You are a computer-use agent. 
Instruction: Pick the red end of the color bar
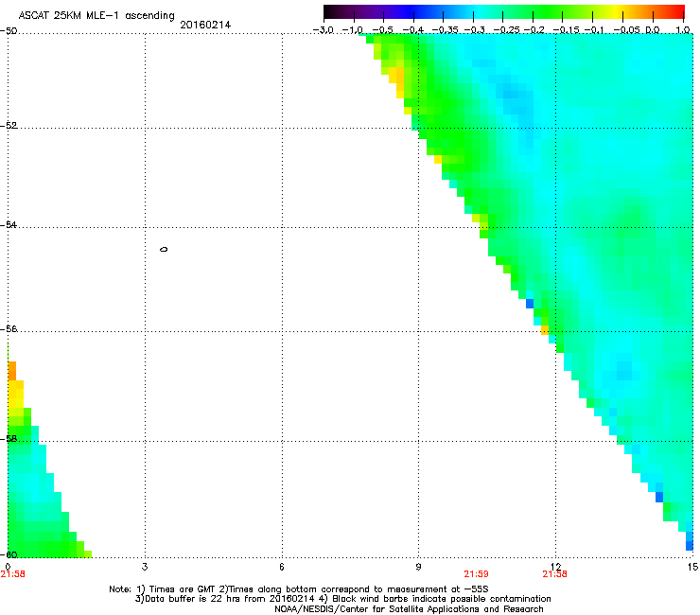pyautogui.click(x=678, y=12)
